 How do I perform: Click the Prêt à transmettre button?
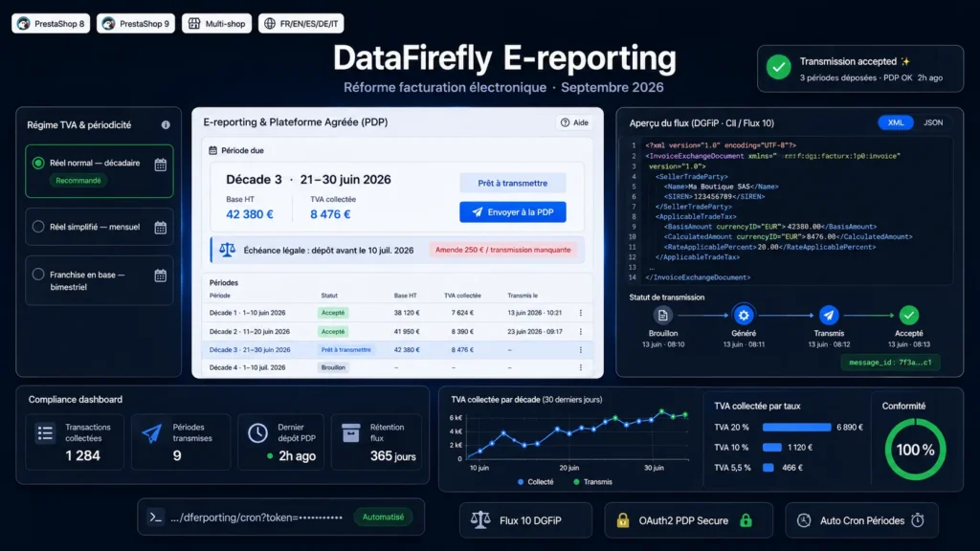513,183
